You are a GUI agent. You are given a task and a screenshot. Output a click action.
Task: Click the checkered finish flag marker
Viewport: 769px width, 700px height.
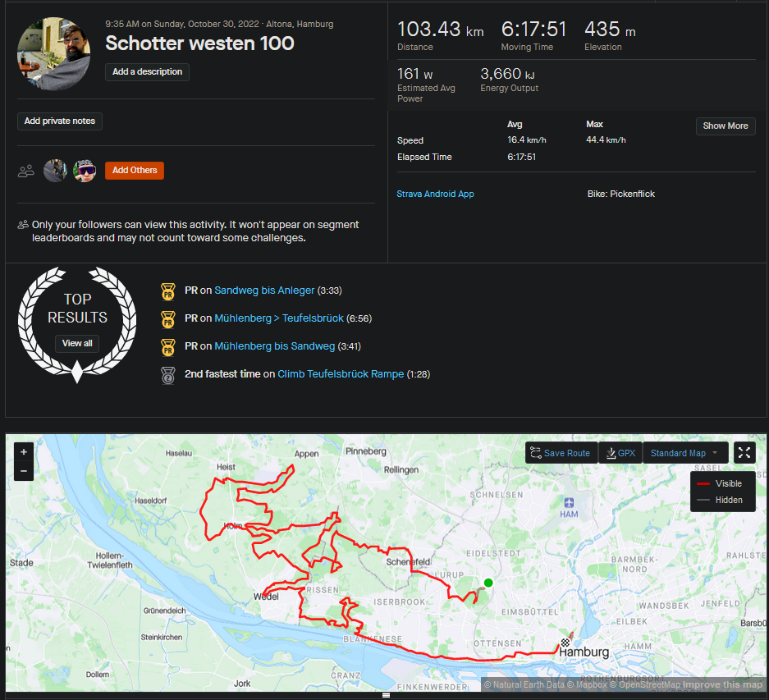pos(565,643)
